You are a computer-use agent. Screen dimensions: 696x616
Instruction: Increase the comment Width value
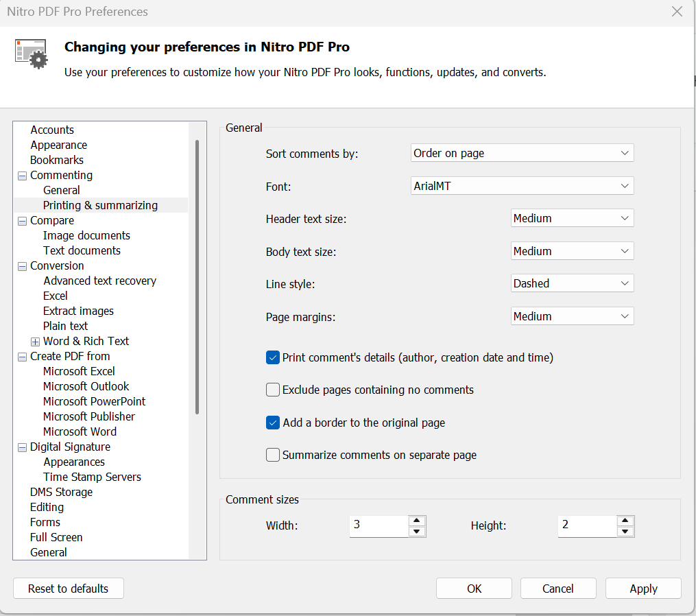pyautogui.click(x=417, y=521)
